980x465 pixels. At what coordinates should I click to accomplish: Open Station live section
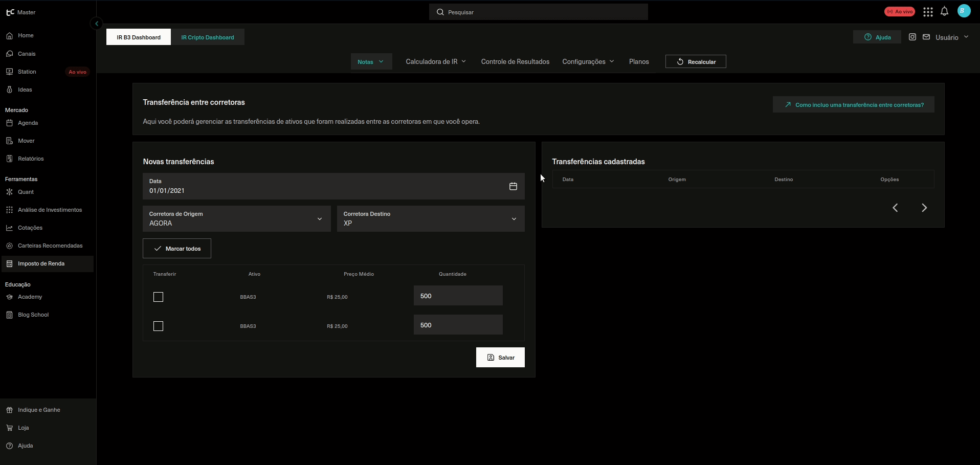(27, 72)
